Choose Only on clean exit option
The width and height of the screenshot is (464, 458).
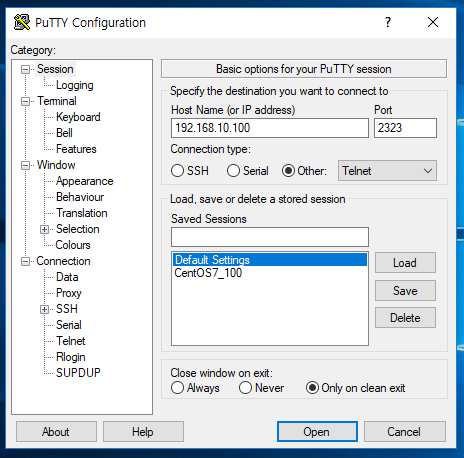point(312,388)
